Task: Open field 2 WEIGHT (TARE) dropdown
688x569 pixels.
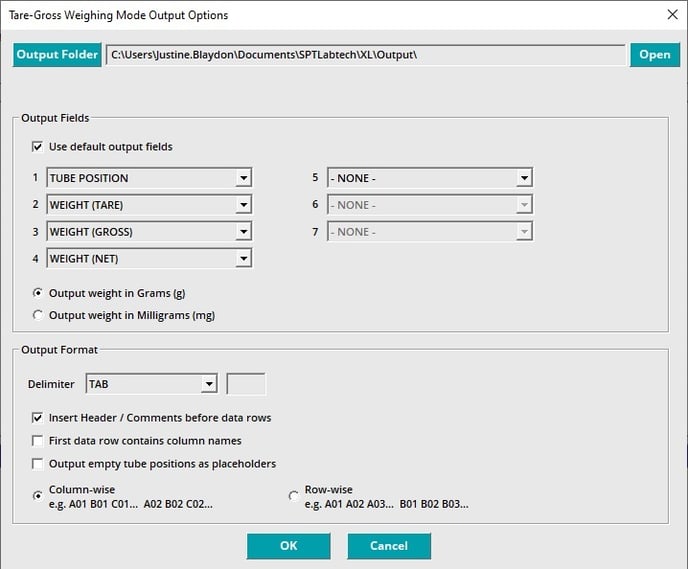Action: pos(149,205)
